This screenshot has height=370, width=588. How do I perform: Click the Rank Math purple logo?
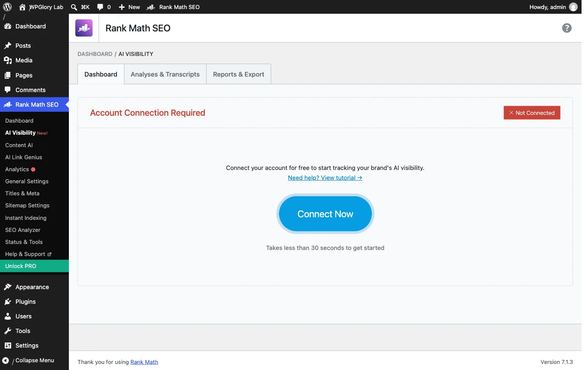(x=84, y=28)
